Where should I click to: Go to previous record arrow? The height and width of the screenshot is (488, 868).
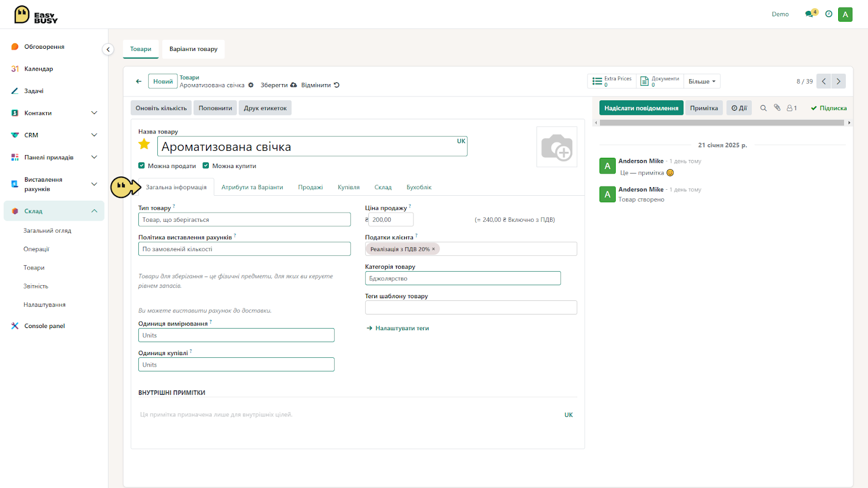[824, 81]
